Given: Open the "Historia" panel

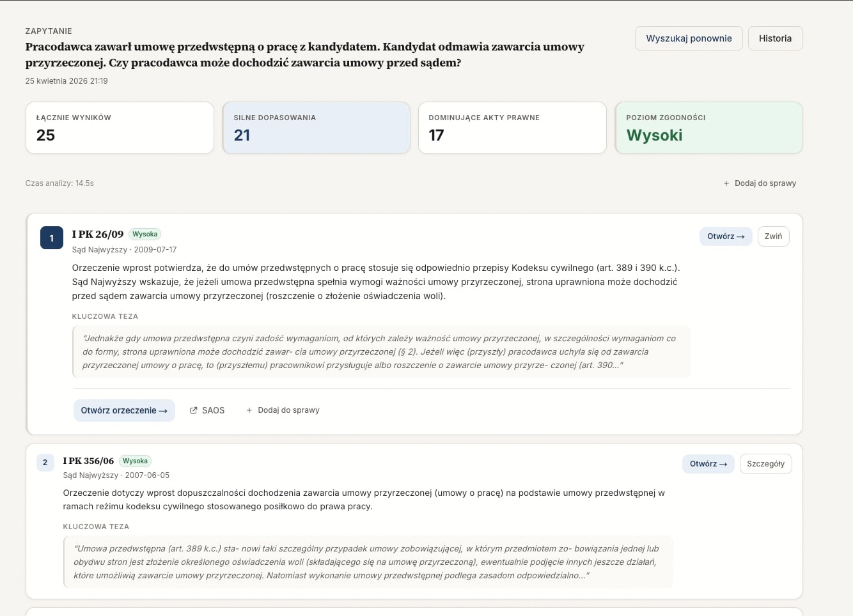Looking at the screenshot, I should pyautogui.click(x=775, y=38).
